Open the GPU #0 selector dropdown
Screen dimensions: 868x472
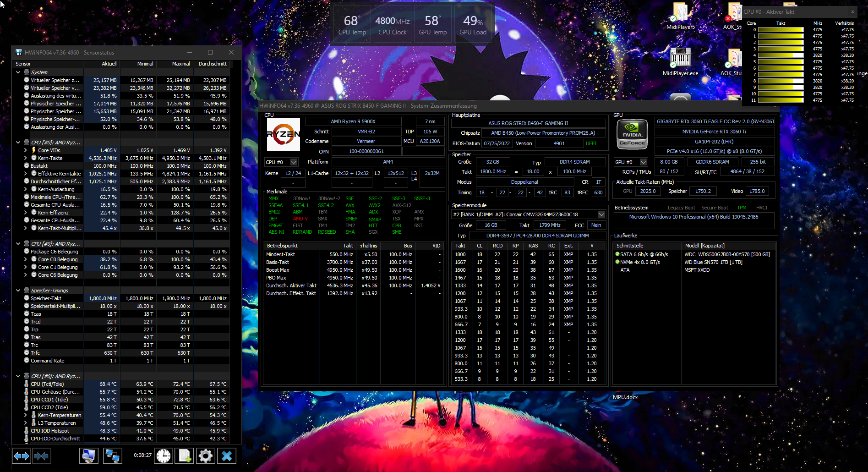tap(643, 162)
